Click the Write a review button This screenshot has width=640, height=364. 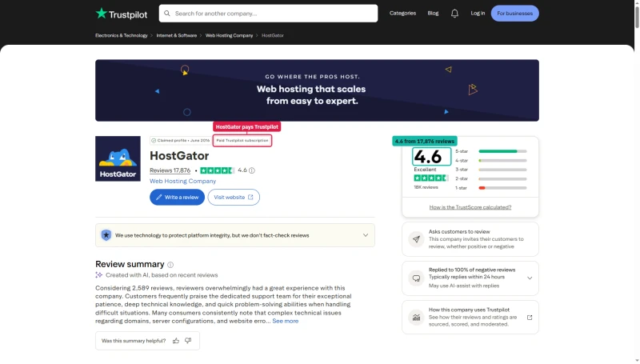pyautogui.click(x=177, y=198)
